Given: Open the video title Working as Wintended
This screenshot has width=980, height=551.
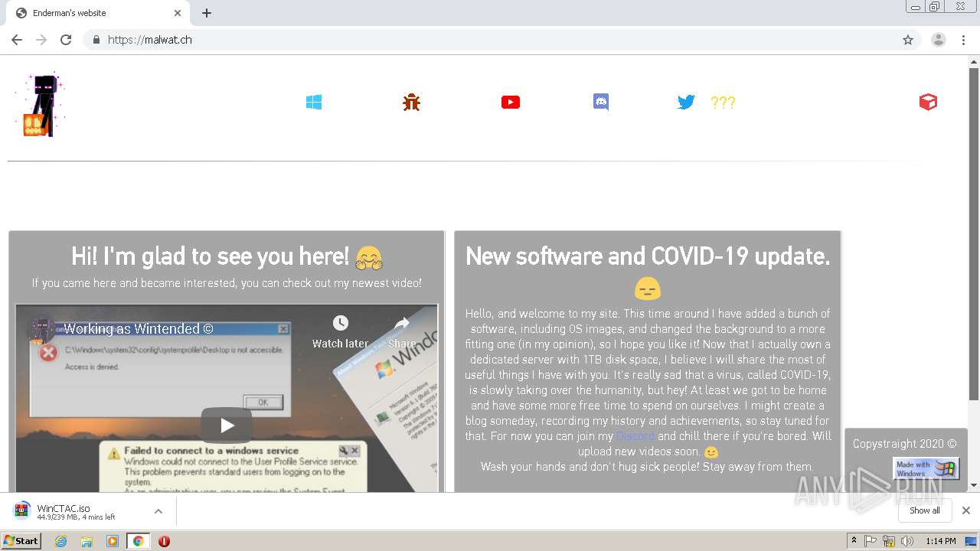Looking at the screenshot, I should point(139,329).
